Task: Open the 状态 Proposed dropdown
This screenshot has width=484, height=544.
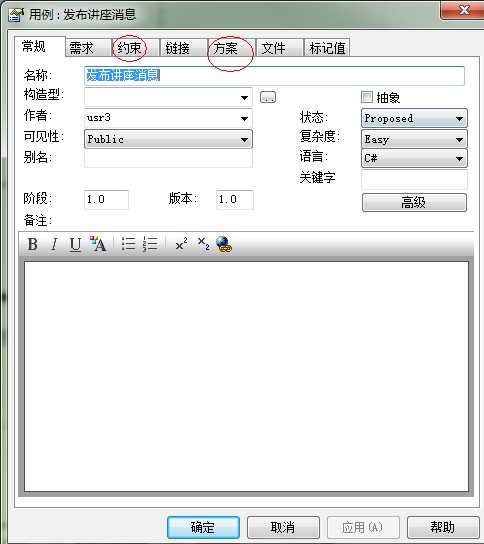Action: [414, 118]
